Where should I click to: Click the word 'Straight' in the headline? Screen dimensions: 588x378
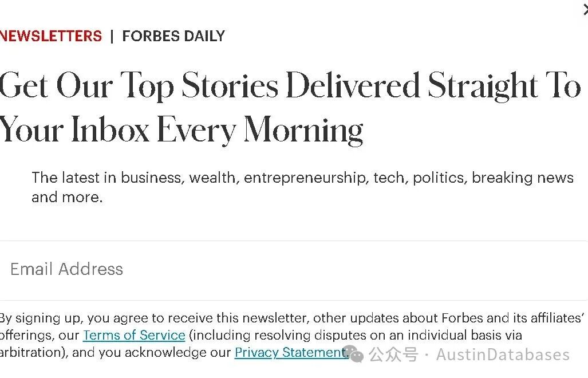click(483, 86)
